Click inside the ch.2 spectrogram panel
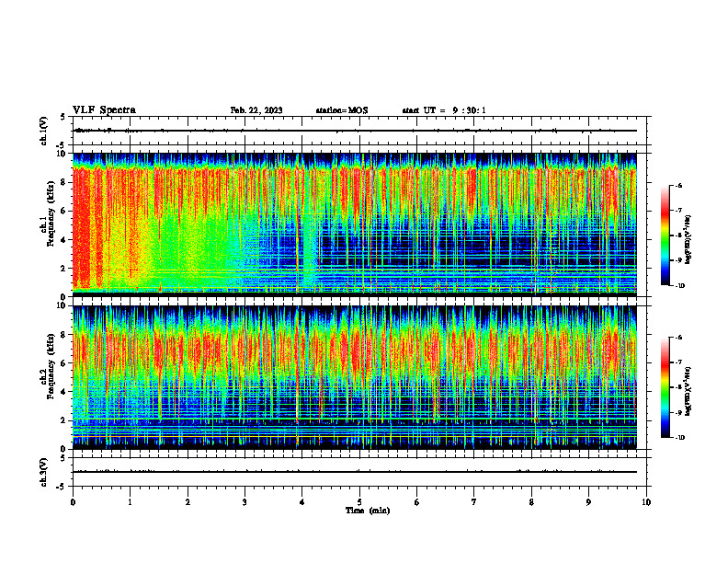Screen dimensions: 728x563 (x=355, y=377)
